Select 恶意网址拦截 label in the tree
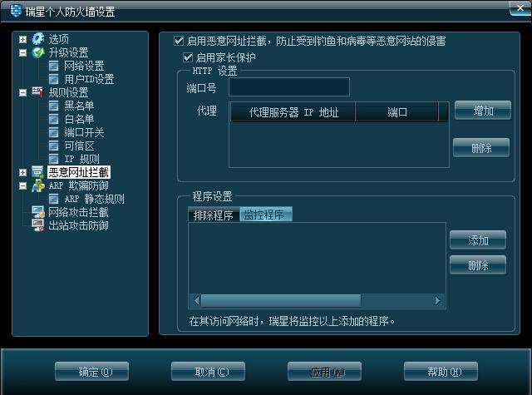532x395 pixels. (79, 172)
